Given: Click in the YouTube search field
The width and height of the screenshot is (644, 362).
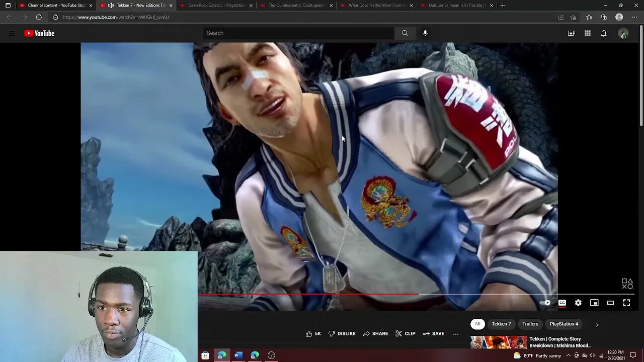Looking at the screenshot, I should pyautogui.click(x=299, y=33).
